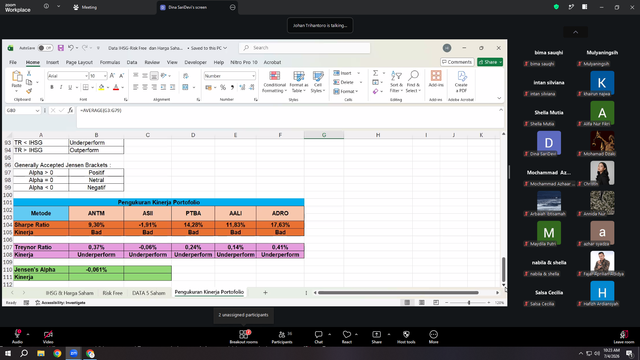Click the Comma Style icon
Image resolution: width=640 pixels, height=360 pixels.
click(232, 87)
